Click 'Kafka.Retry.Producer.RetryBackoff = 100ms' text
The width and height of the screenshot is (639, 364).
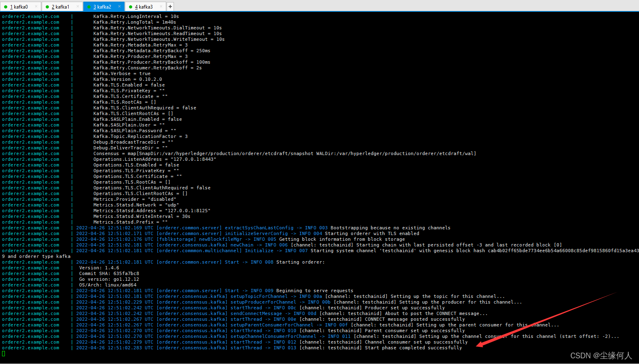tap(152, 62)
